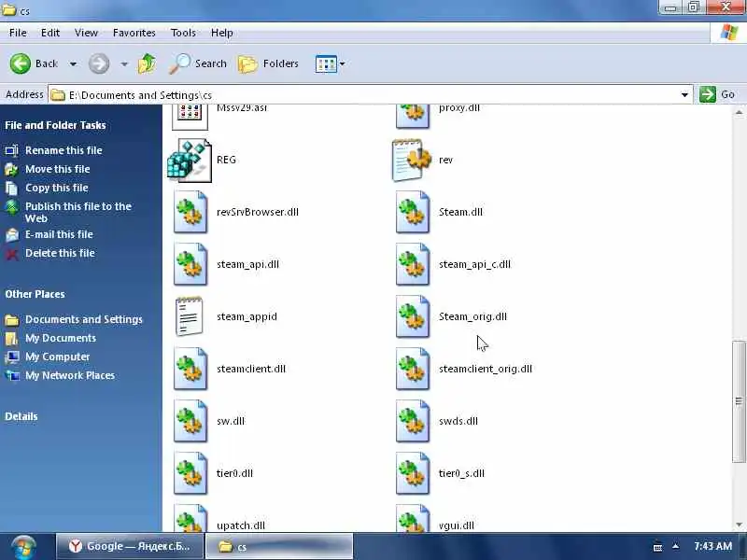The image size is (747, 560).
Task: Click Copy this file link
Action: click(x=56, y=188)
